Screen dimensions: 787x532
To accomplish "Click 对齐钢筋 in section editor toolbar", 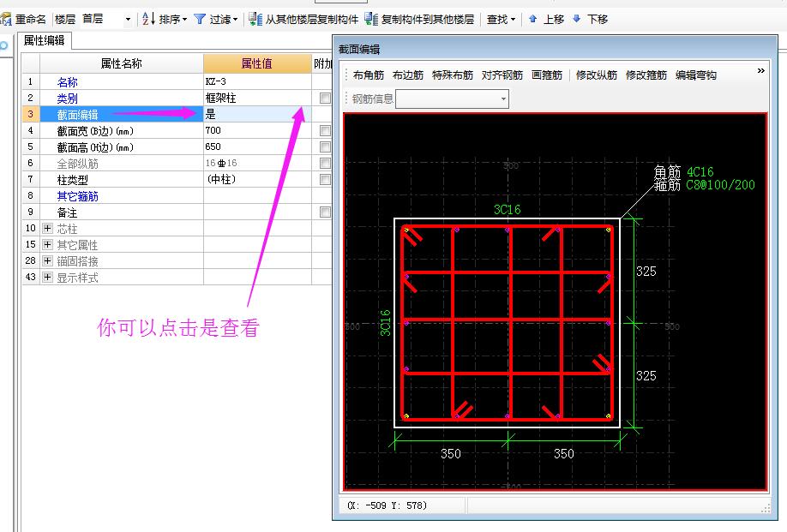I will click(x=502, y=75).
